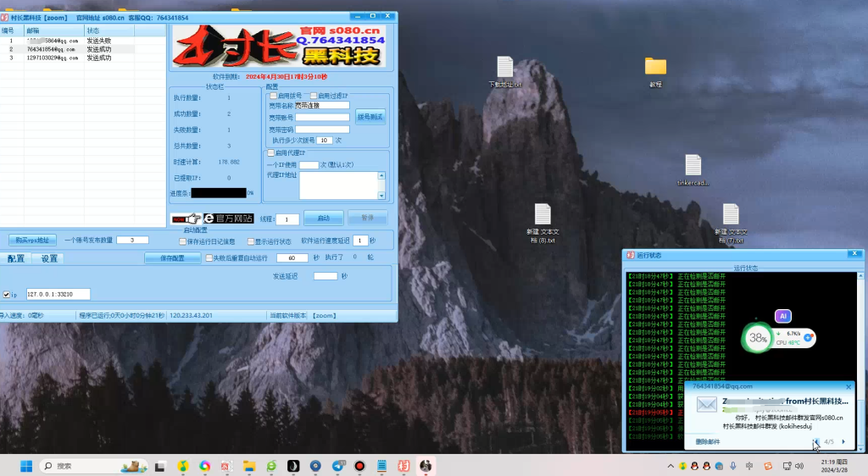The width and height of the screenshot is (868, 476).
Task: Uncheck the ip checkbox beside 127.0.0.1
Action: click(x=7, y=295)
